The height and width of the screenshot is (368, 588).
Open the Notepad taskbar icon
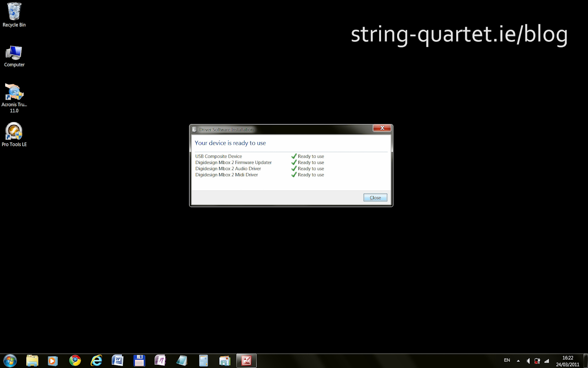182,361
